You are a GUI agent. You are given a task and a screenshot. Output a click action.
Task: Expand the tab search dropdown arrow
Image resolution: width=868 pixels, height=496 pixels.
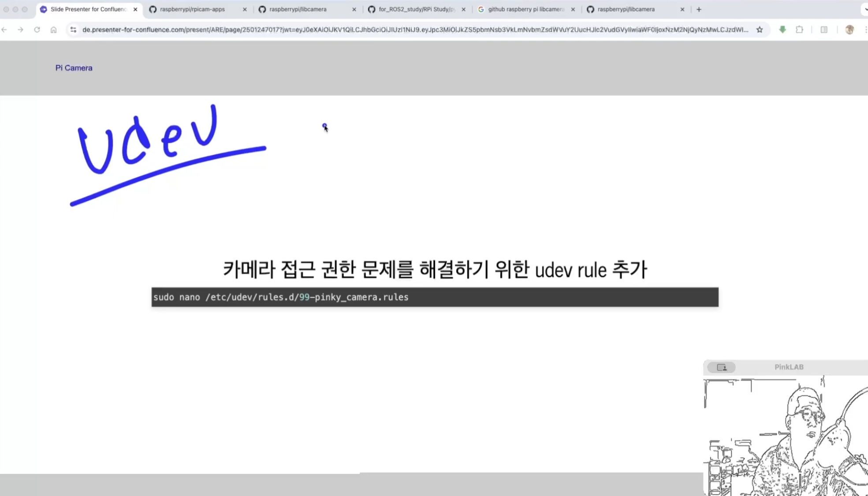(865, 9)
